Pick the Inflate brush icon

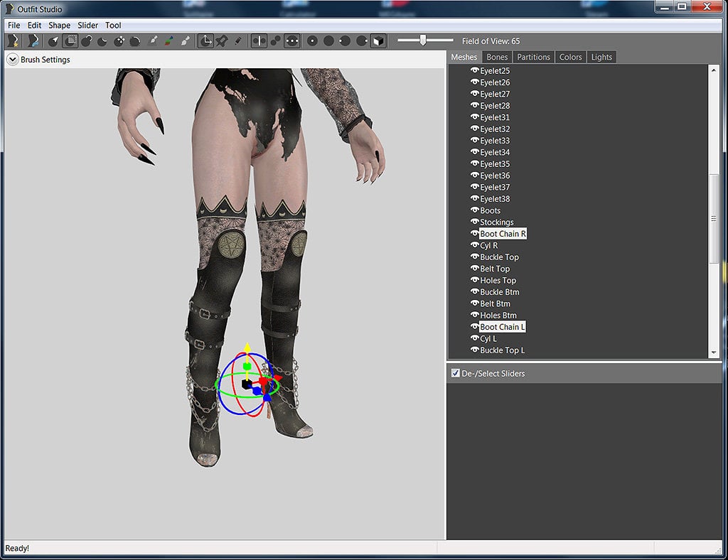[x=86, y=41]
